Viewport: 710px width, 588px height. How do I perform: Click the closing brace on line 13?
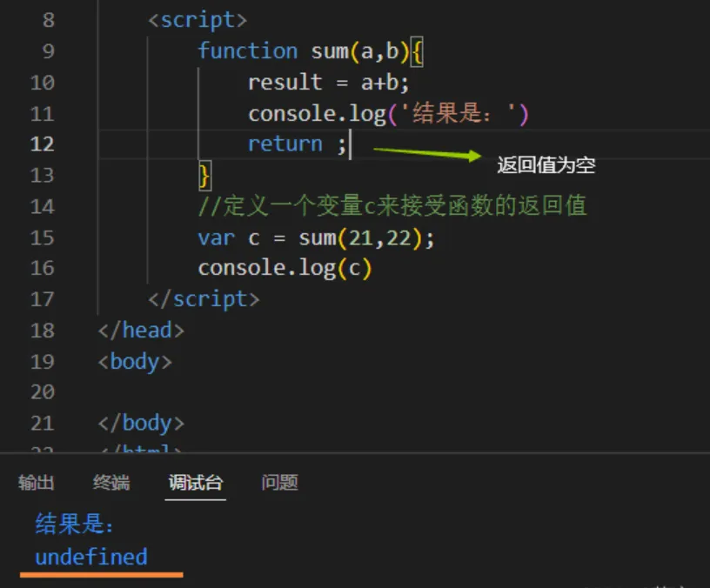[x=204, y=176]
